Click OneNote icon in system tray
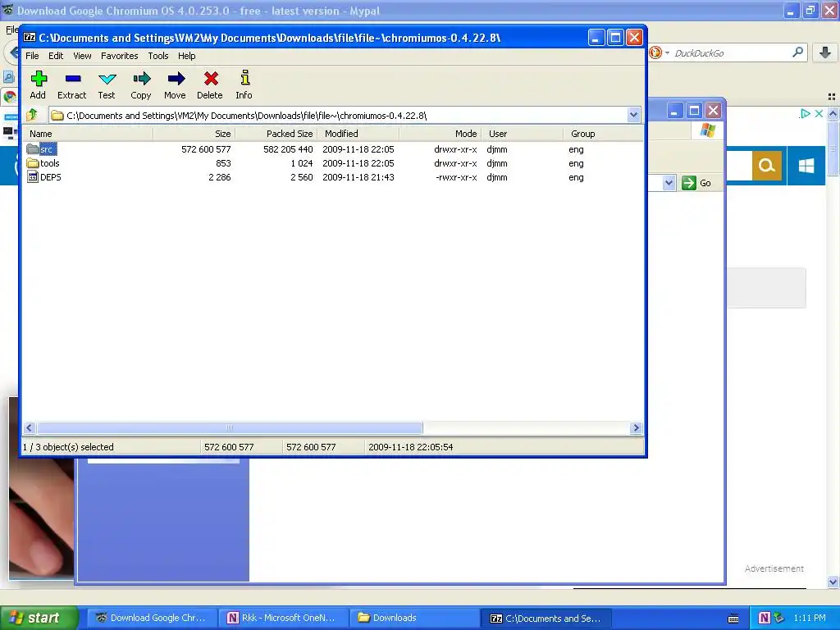Image resolution: width=840 pixels, height=630 pixels. [764, 618]
